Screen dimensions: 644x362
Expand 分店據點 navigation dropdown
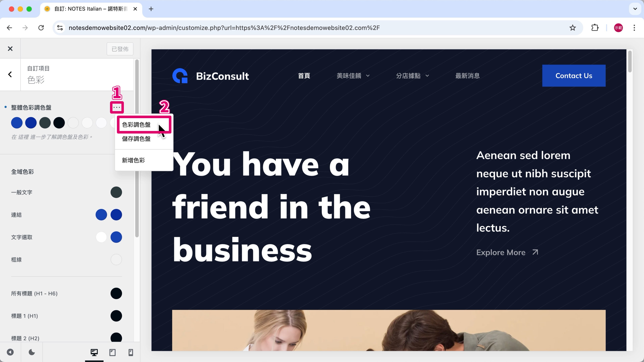[x=413, y=76]
